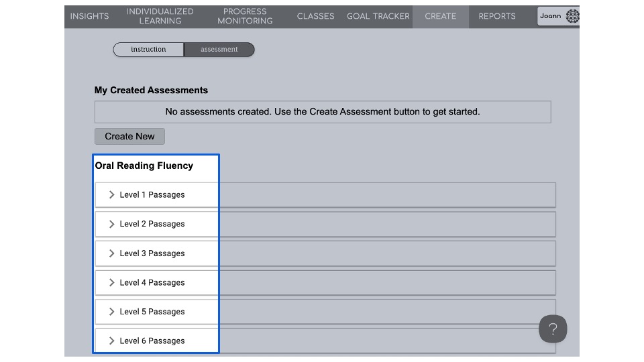Switch to the instruction toggle option

click(x=148, y=50)
